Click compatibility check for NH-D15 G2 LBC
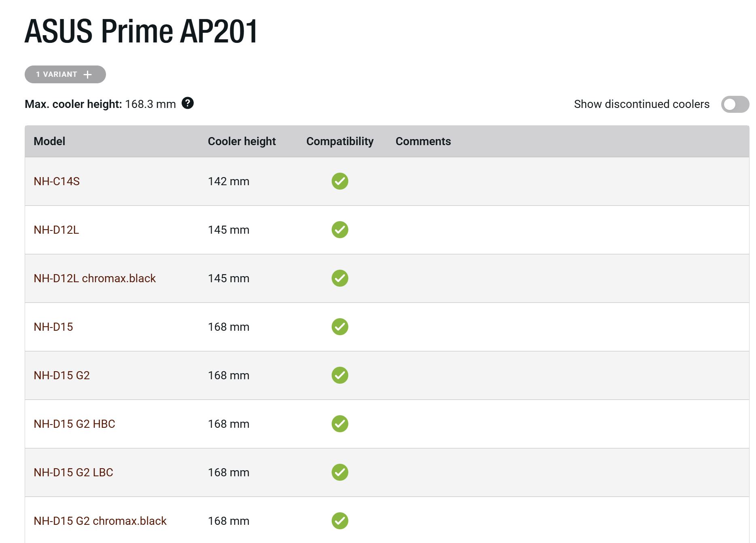 click(340, 472)
